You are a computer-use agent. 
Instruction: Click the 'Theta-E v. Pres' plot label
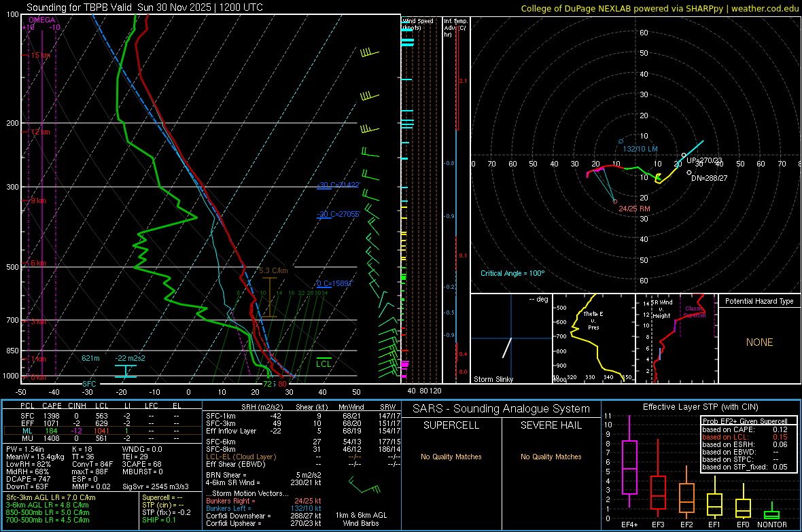[x=593, y=320]
